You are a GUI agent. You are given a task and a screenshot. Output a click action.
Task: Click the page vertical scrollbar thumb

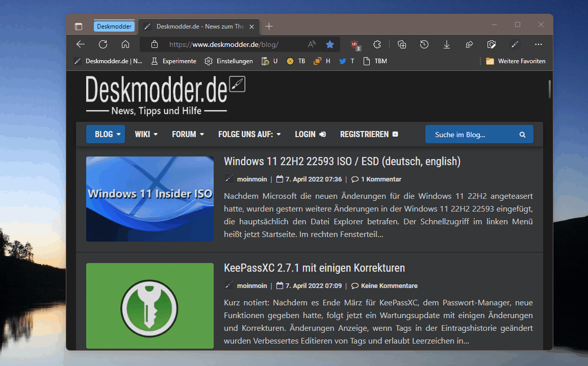point(549,89)
